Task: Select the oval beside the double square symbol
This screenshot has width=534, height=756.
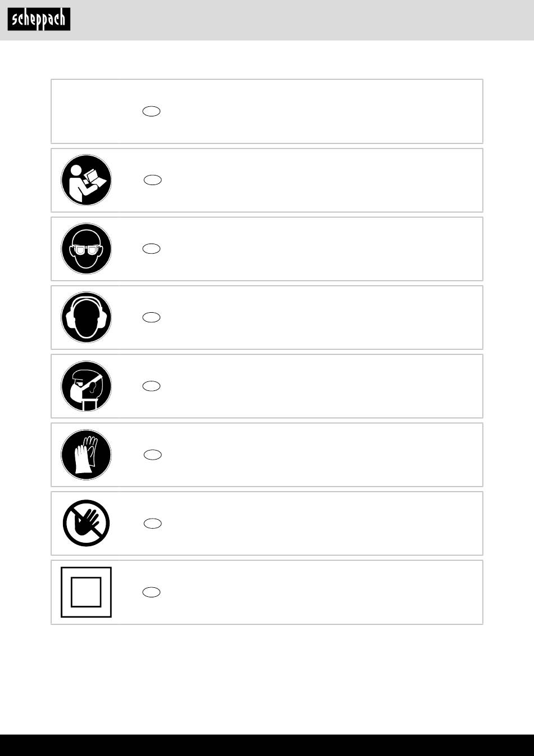Action: pos(152,592)
